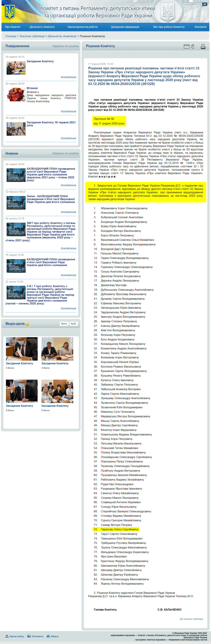Open З В І Т третьої сесії news
Screen dimensions: 211x644
coord(40,295)
